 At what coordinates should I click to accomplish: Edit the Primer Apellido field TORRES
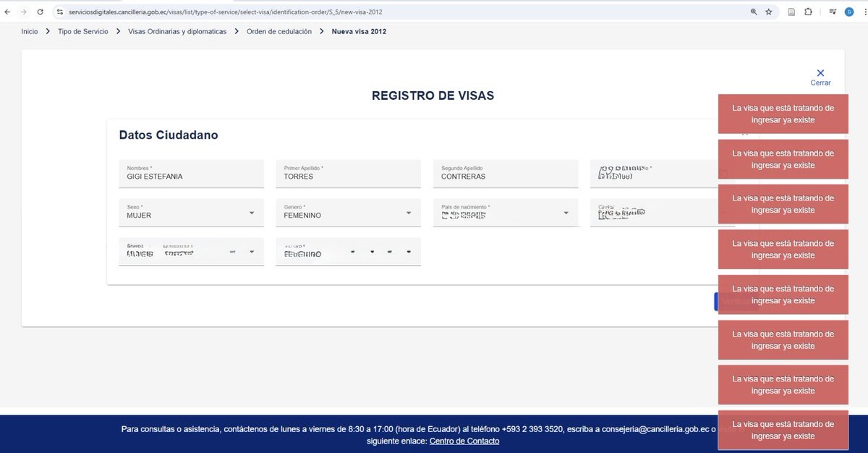point(348,174)
